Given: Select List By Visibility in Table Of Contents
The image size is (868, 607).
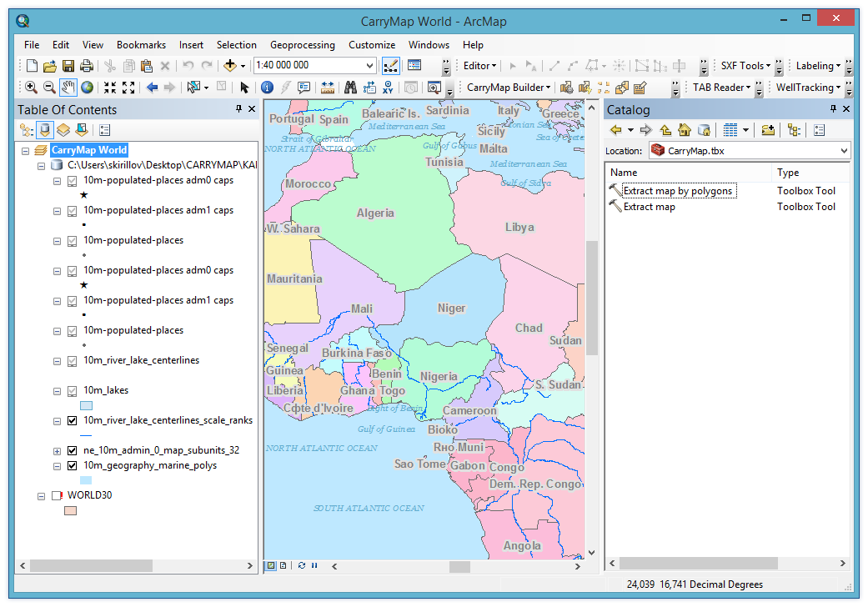Looking at the screenshot, I should 63,130.
